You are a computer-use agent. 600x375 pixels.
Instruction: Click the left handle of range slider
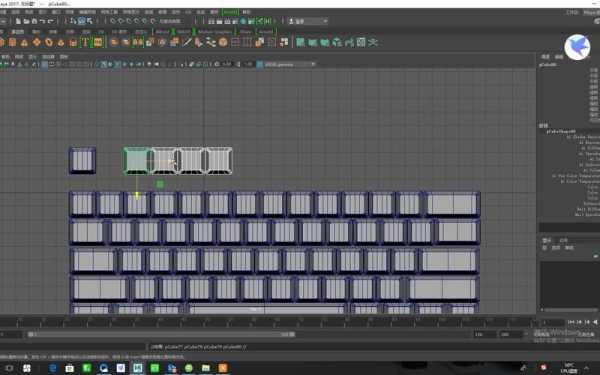pos(31,334)
